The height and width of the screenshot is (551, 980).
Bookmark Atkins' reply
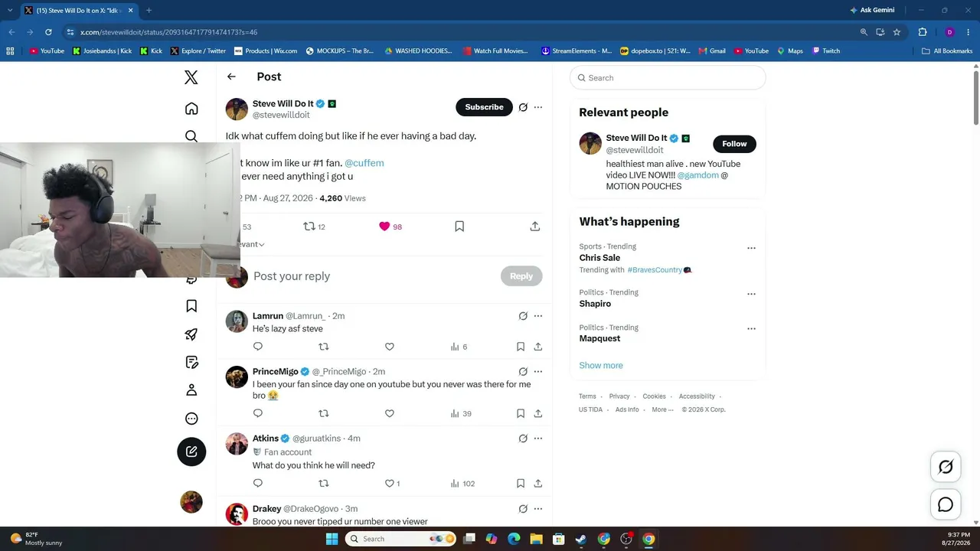pos(521,484)
